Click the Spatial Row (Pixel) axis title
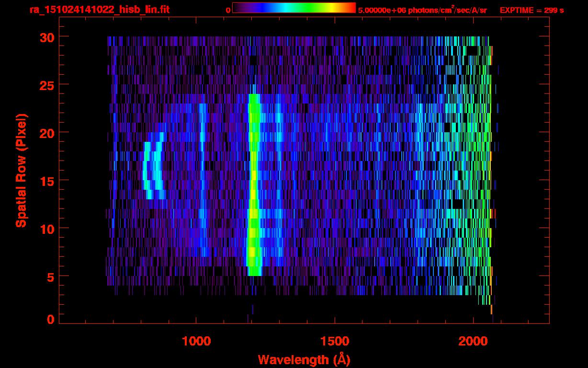The image size is (588, 368). (21, 170)
